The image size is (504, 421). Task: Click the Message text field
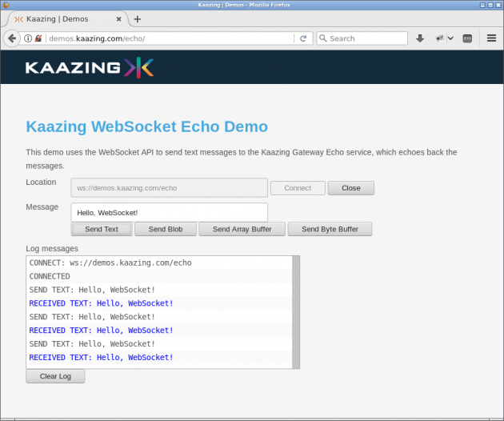(170, 213)
